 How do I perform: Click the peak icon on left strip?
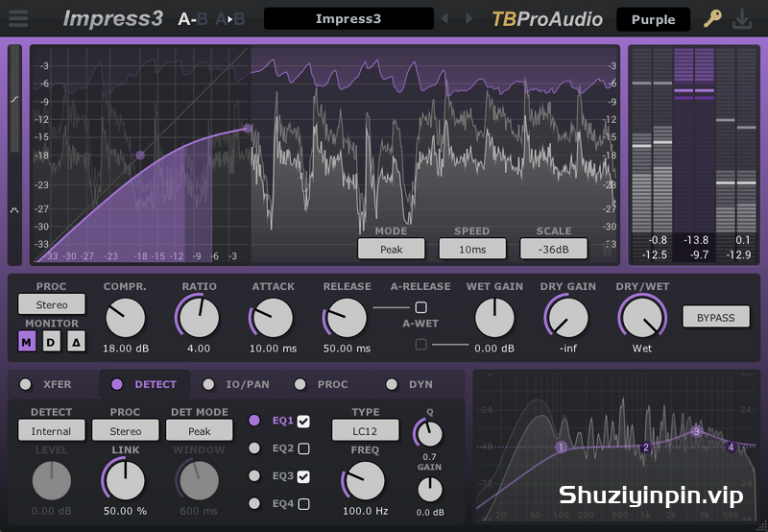click(x=14, y=209)
